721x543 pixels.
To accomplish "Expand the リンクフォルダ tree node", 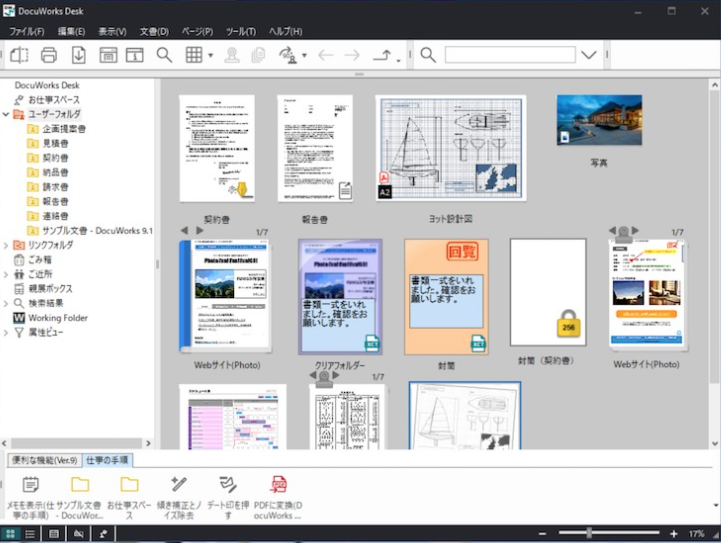I will tap(7, 245).
